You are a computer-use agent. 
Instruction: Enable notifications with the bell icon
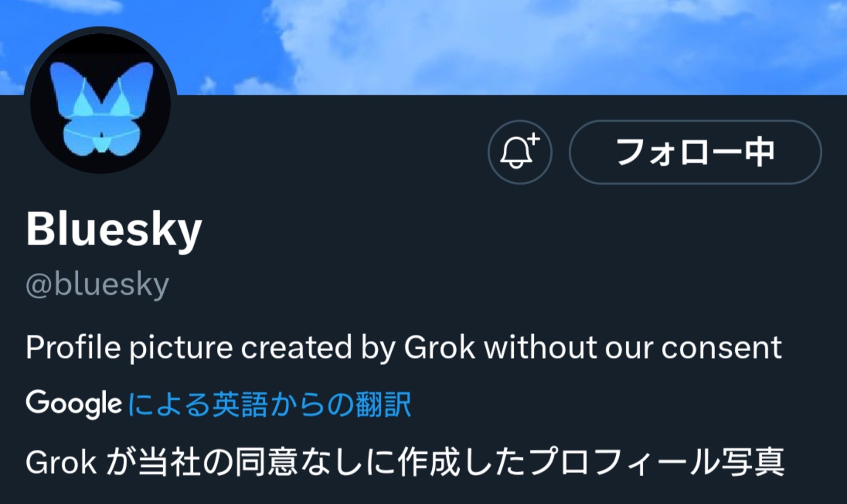519,152
